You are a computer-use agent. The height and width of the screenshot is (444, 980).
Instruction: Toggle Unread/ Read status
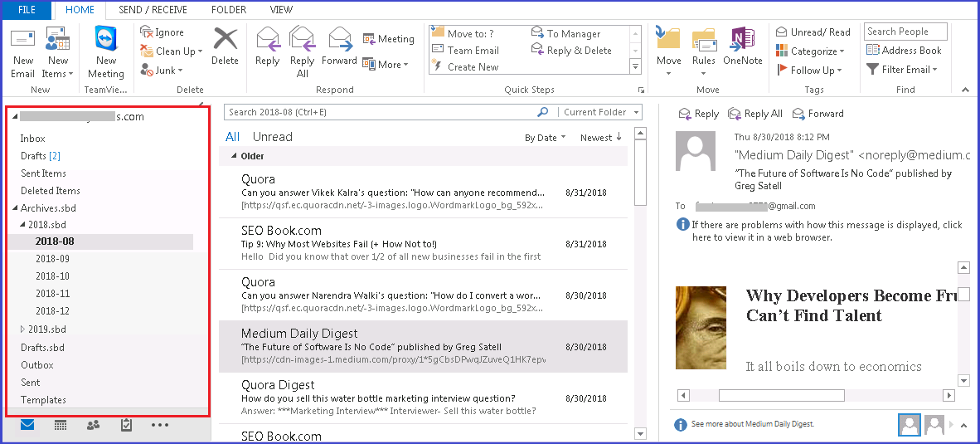click(813, 32)
